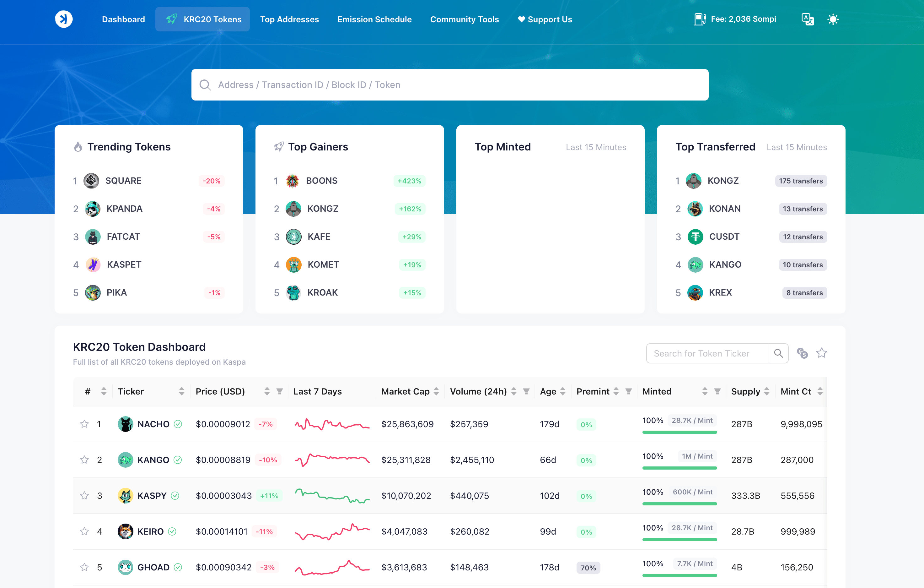Click the CUSDT tether icon

(x=695, y=237)
